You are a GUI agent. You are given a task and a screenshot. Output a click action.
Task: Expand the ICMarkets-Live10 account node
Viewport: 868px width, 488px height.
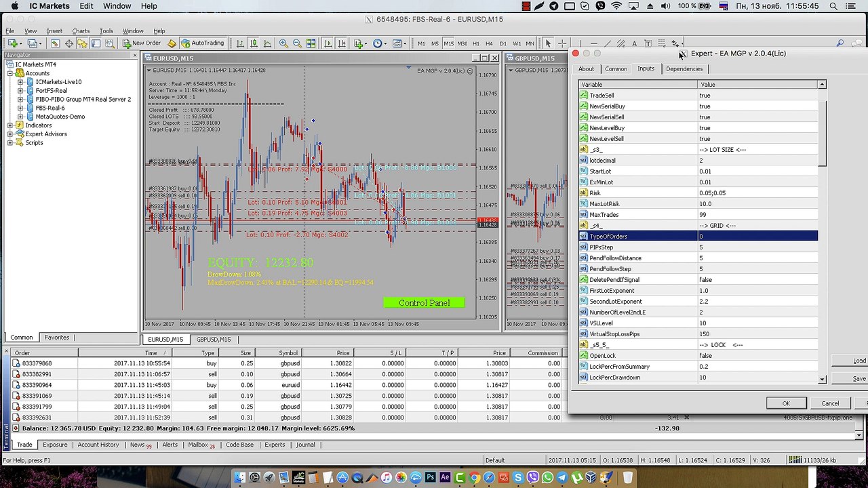pos(20,82)
